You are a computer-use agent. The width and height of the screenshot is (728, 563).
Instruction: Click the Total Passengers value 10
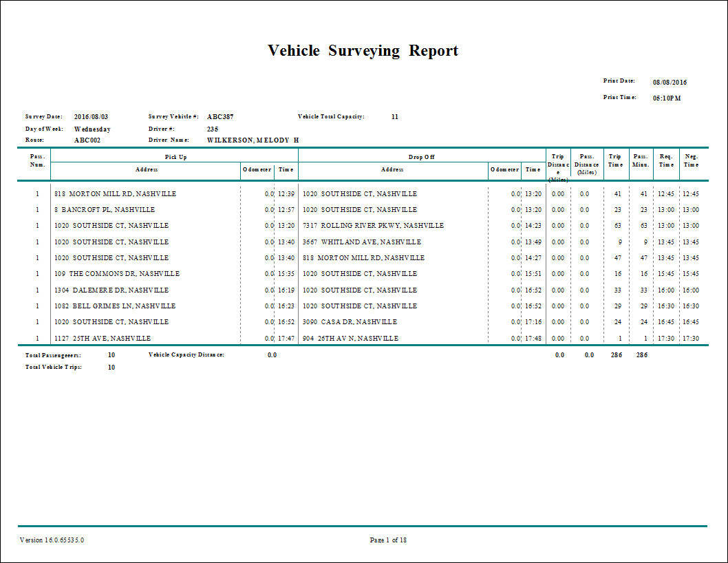(x=112, y=354)
